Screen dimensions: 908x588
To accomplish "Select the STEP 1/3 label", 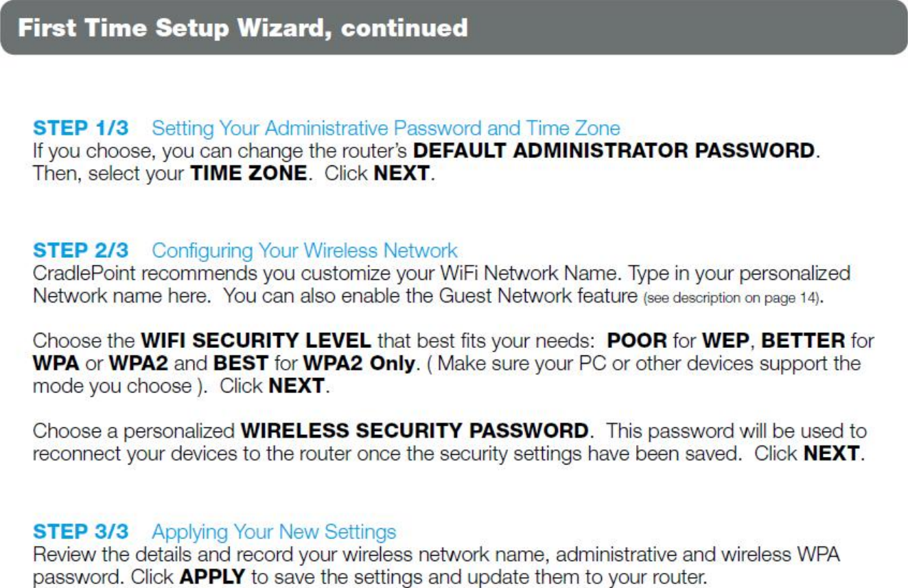I will tap(81, 128).
